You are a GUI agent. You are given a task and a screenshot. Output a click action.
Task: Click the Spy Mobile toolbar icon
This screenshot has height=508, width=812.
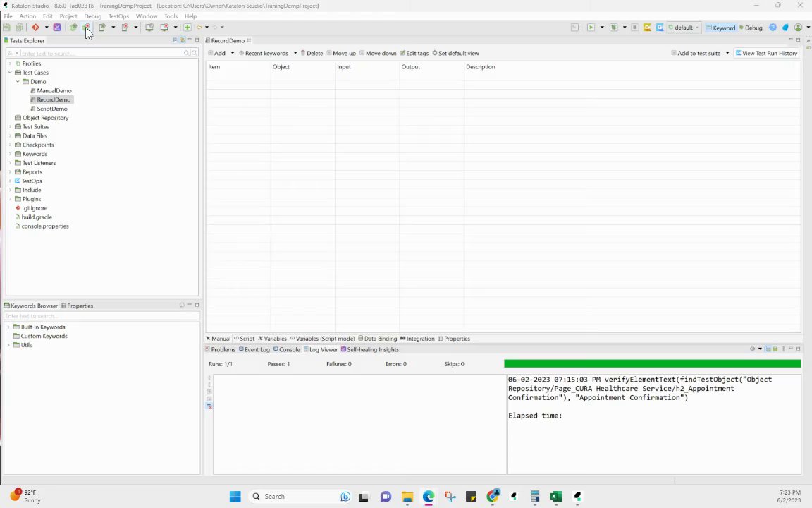(x=102, y=28)
